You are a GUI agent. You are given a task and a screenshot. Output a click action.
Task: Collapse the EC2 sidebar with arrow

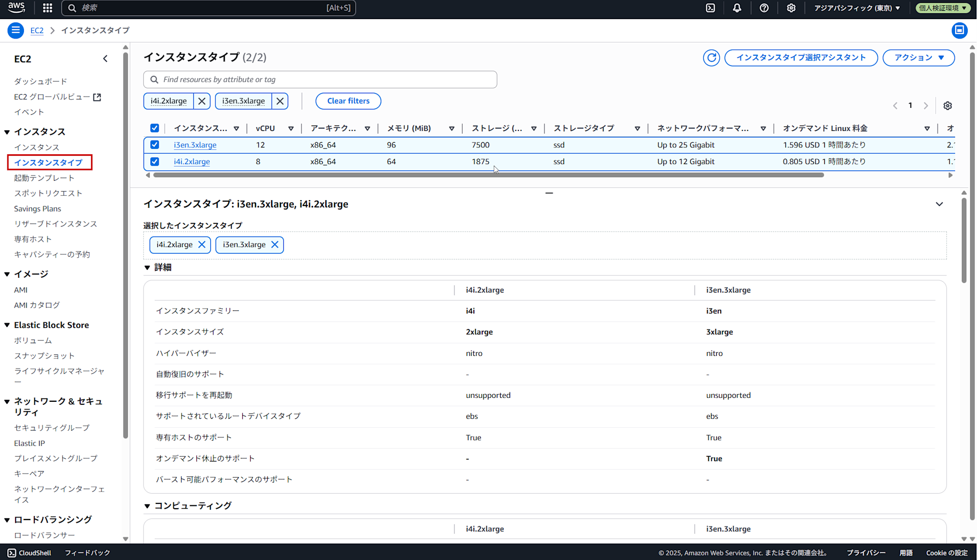(x=105, y=59)
